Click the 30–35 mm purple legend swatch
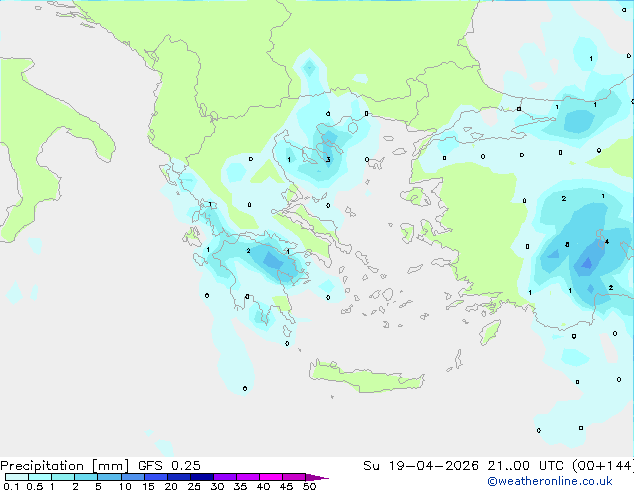This screenshot has height=490, width=634. pos(224,477)
